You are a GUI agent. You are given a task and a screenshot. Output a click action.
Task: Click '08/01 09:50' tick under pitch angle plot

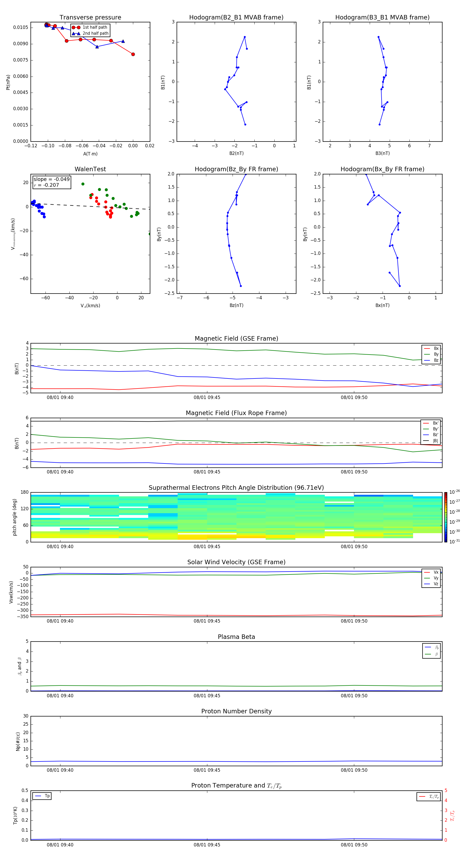(x=354, y=547)
